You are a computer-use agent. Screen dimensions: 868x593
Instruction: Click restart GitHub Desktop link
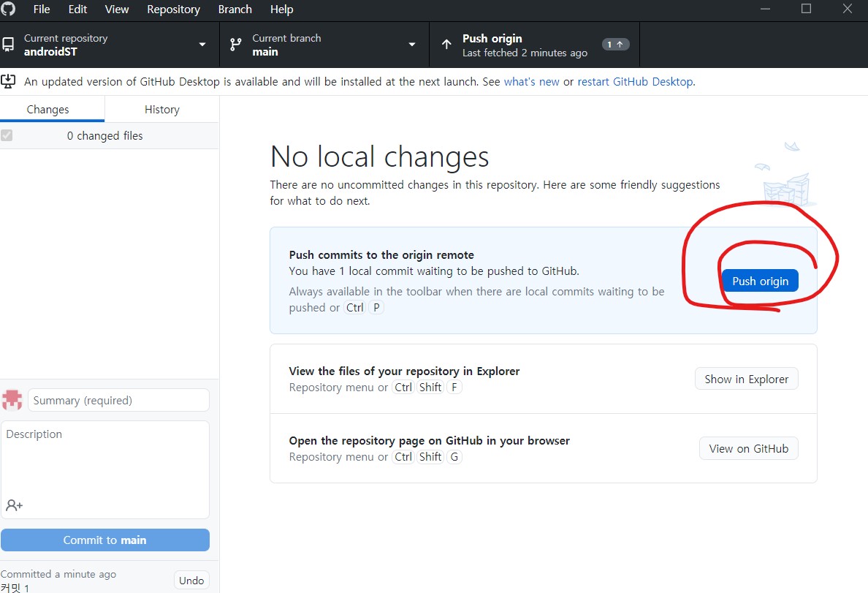pyautogui.click(x=635, y=81)
